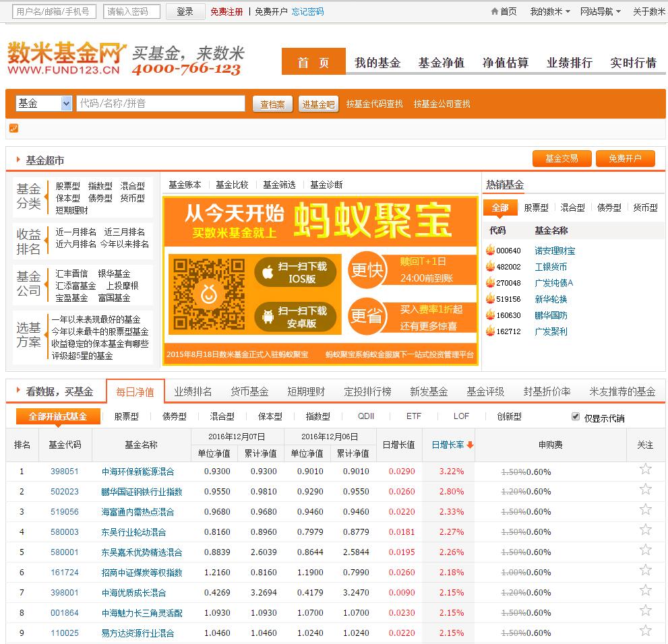Expand the 我的数米 menu

pos(549,11)
